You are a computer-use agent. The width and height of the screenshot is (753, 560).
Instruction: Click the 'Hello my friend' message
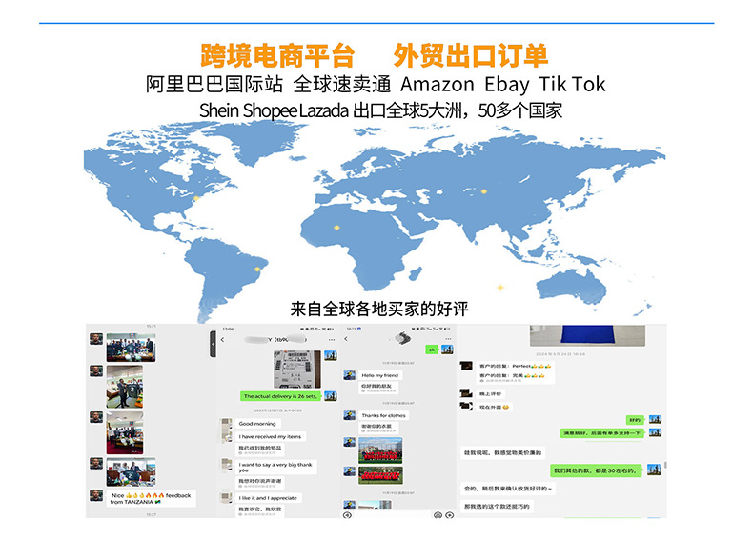coord(380,375)
